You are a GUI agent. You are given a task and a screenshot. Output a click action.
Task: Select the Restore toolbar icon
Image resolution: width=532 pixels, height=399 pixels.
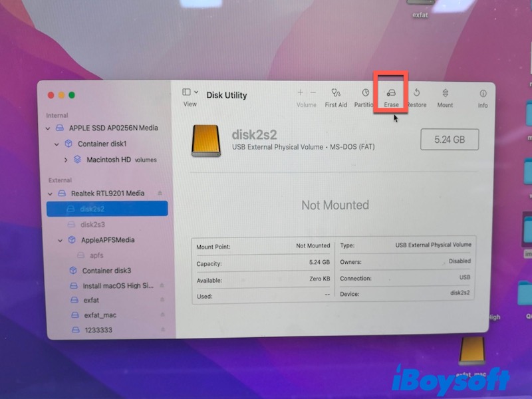[x=416, y=94]
